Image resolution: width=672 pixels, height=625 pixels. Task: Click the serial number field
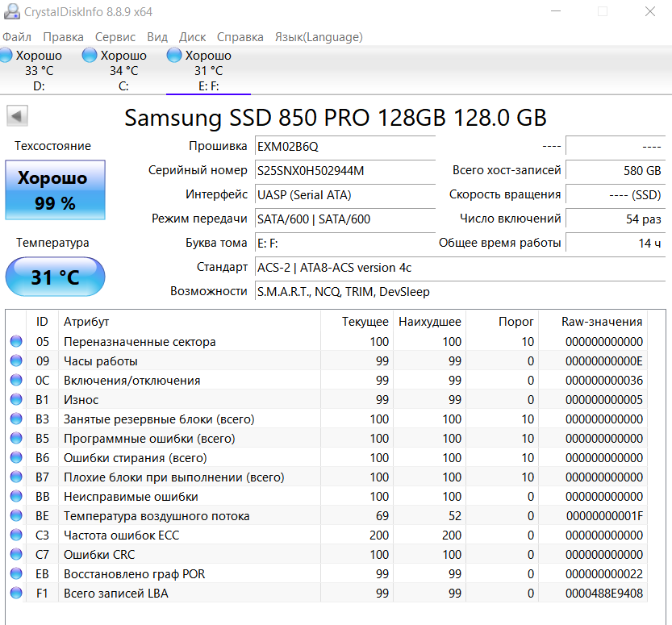(x=344, y=171)
